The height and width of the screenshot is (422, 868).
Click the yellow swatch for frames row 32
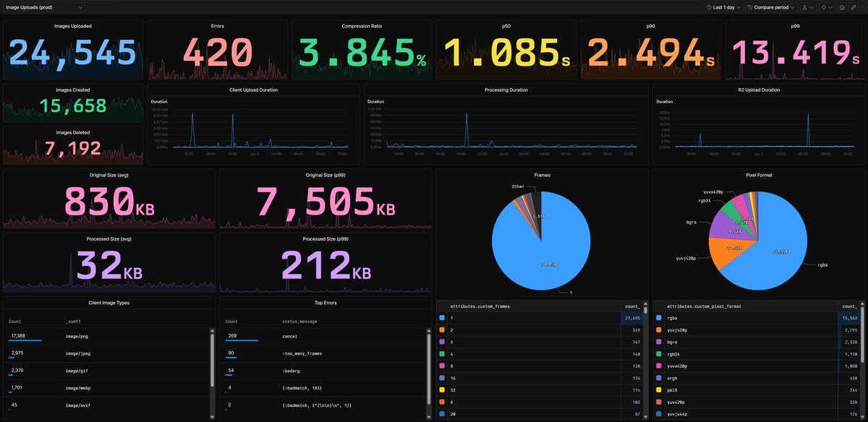coord(443,389)
